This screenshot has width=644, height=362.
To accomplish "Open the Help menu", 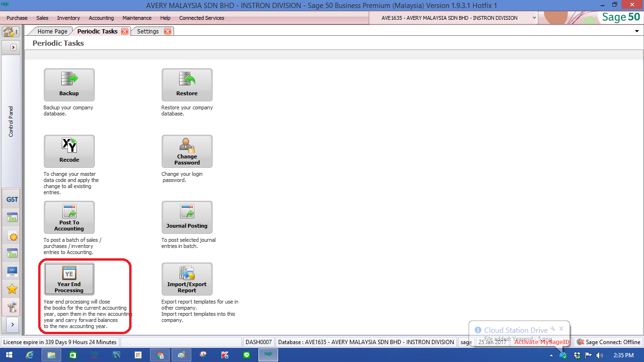I will pos(165,18).
